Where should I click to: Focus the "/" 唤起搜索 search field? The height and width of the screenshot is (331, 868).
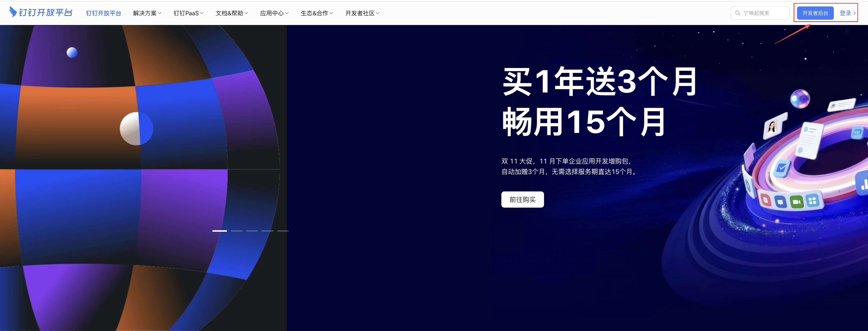point(763,13)
